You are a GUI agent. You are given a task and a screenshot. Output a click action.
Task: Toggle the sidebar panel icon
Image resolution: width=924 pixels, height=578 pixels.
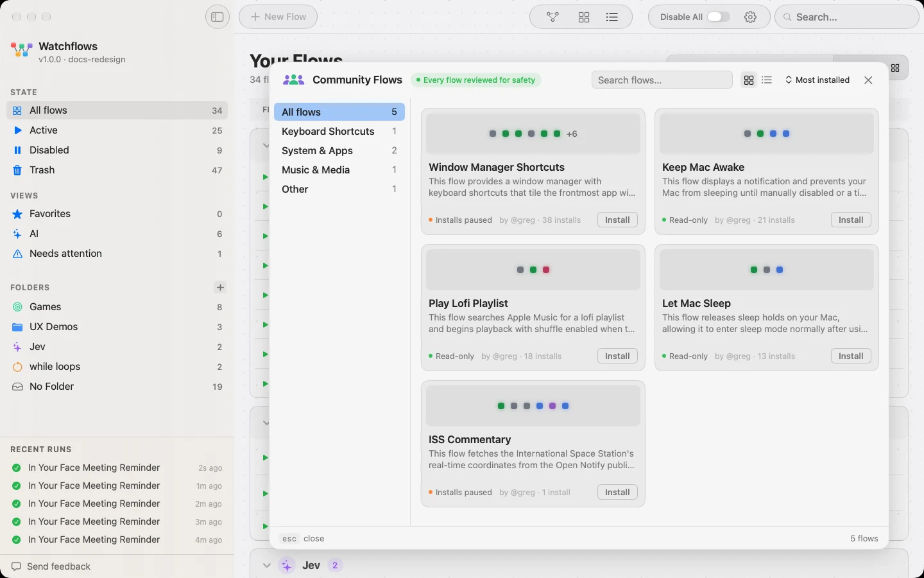(x=218, y=17)
